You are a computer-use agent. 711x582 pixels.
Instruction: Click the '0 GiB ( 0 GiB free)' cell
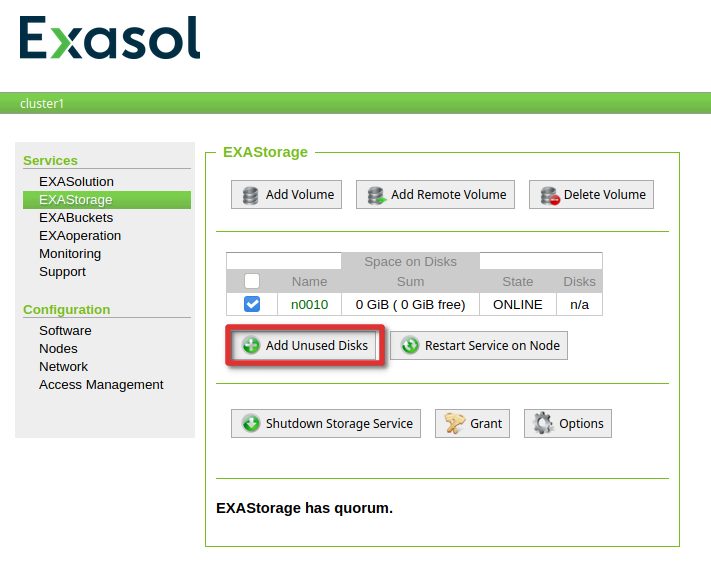(x=410, y=304)
